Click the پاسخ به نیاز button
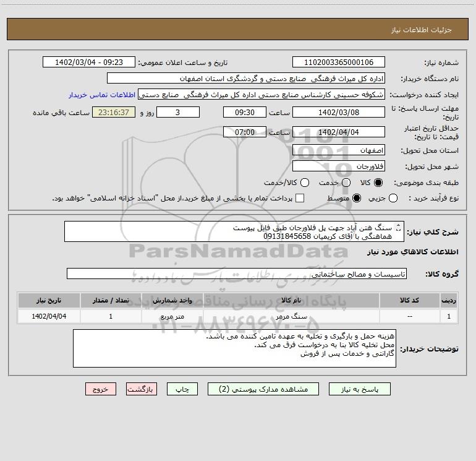The image size is (476, 461). click(359, 389)
